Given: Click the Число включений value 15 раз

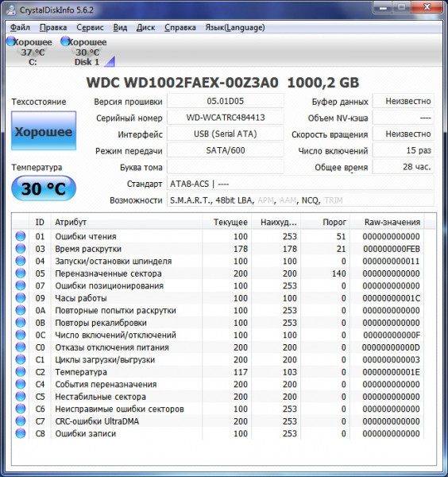Looking at the screenshot, I should tap(404, 150).
